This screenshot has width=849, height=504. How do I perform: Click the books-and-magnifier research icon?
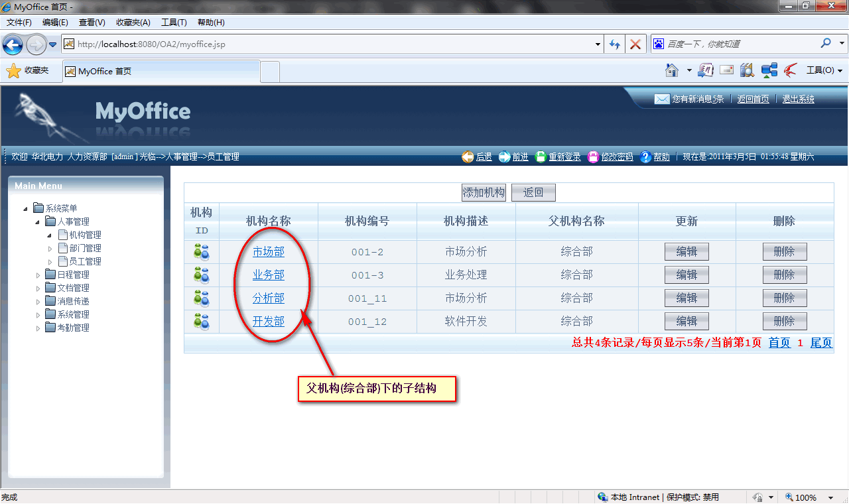(748, 70)
